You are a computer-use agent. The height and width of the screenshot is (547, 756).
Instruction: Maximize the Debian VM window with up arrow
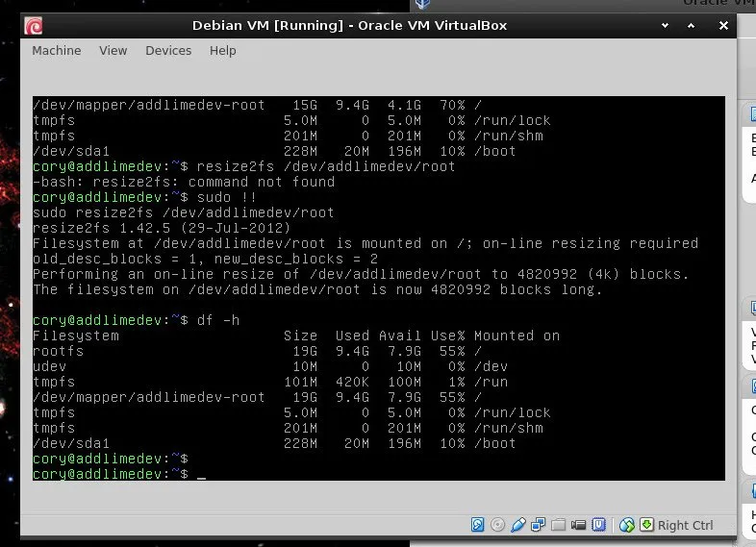pyautogui.click(x=691, y=26)
